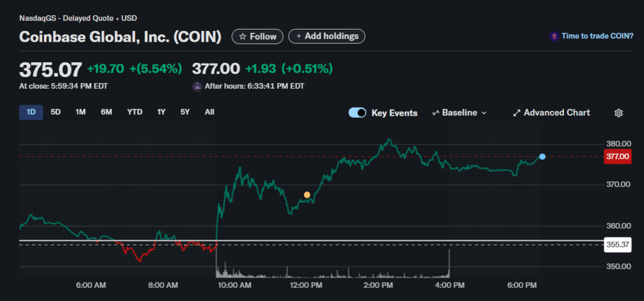Click the 10:00 AM time axis label
644x301 pixels.
click(x=234, y=285)
